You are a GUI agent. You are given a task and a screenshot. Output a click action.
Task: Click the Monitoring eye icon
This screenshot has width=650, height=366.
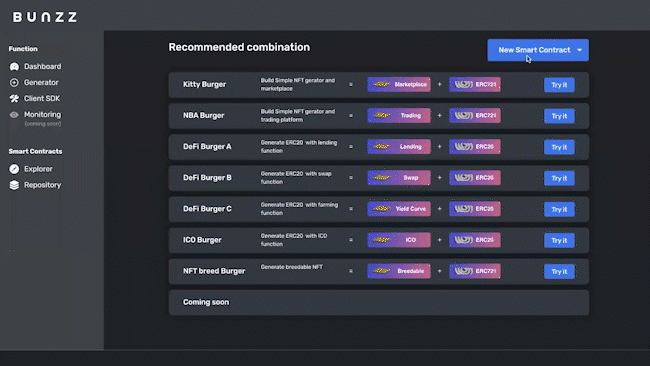tap(14, 115)
